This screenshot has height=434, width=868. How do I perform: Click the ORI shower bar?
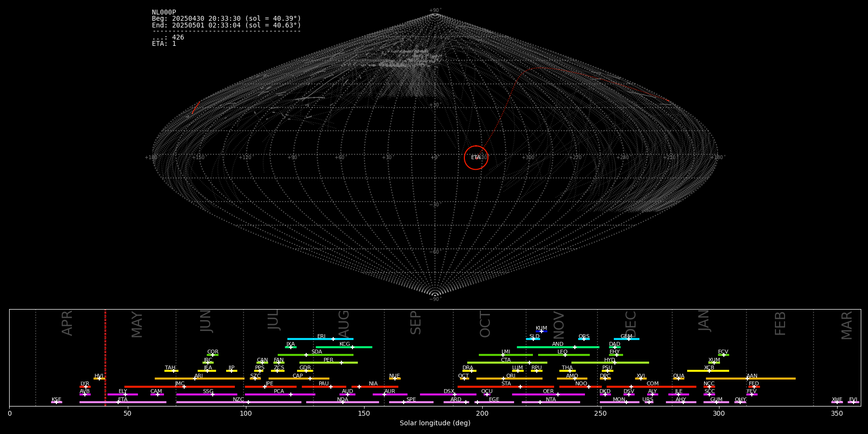[509, 379]
